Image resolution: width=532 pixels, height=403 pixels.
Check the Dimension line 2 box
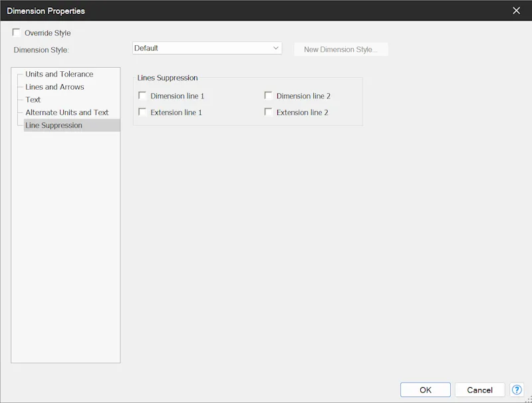(x=269, y=96)
